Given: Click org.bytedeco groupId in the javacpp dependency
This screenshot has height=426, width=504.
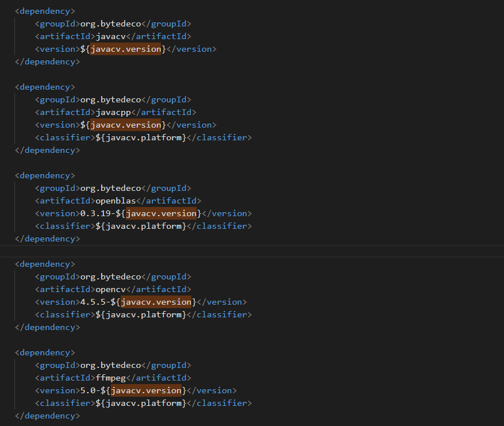Looking at the screenshot, I should tap(110, 99).
